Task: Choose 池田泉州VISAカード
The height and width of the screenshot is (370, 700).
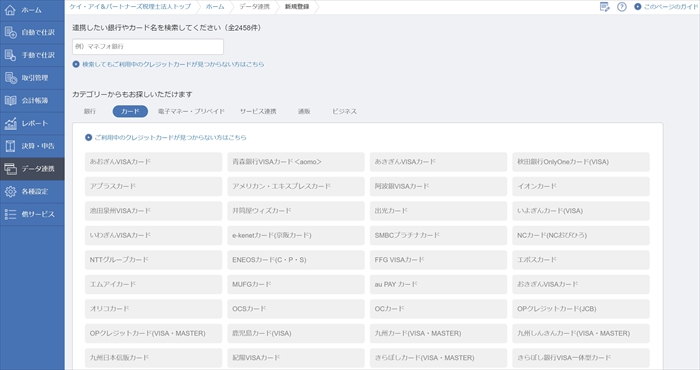Action: tap(154, 211)
